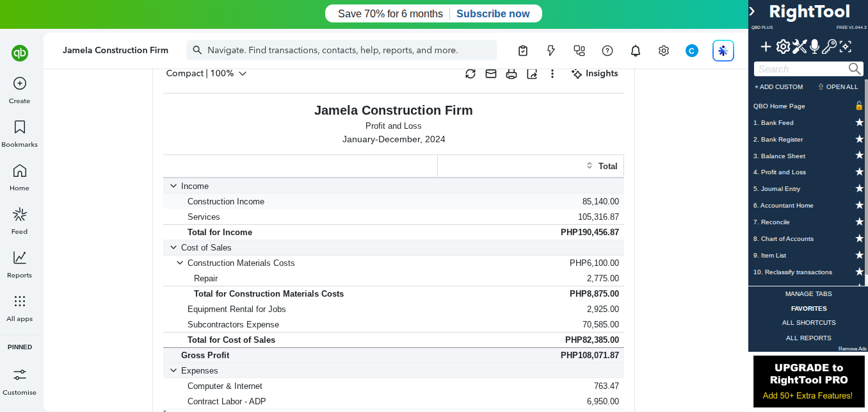This screenshot has height=412, width=868.
Task: Focus the RightTool Search box
Action: [x=808, y=69]
